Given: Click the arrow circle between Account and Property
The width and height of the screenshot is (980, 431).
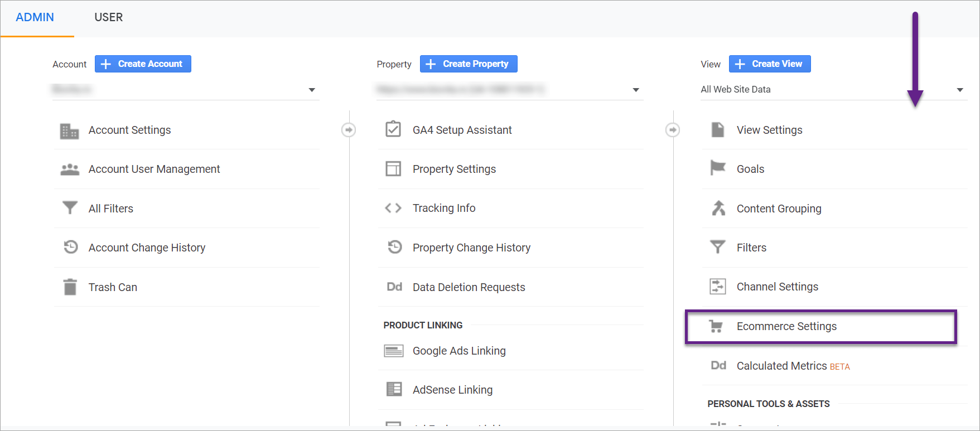Looking at the screenshot, I should (349, 130).
